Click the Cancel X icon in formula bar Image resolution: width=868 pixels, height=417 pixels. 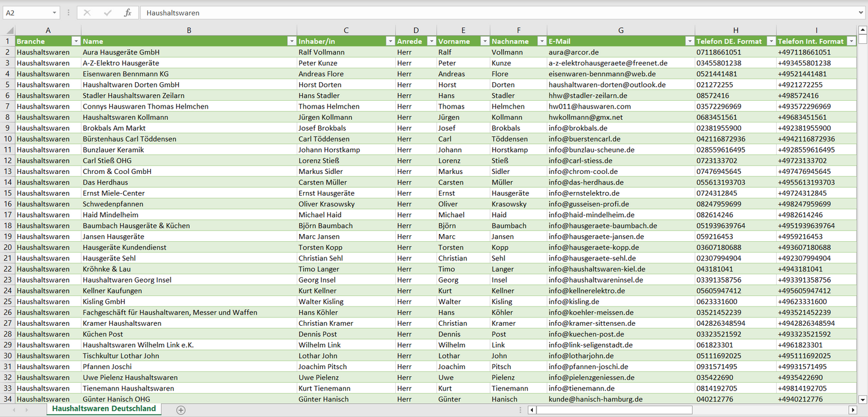[x=87, y=13]
